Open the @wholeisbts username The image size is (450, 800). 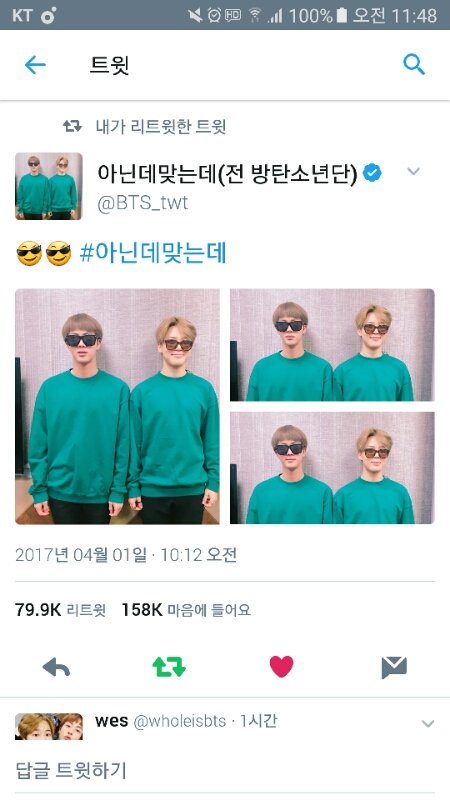click(180, 721)
